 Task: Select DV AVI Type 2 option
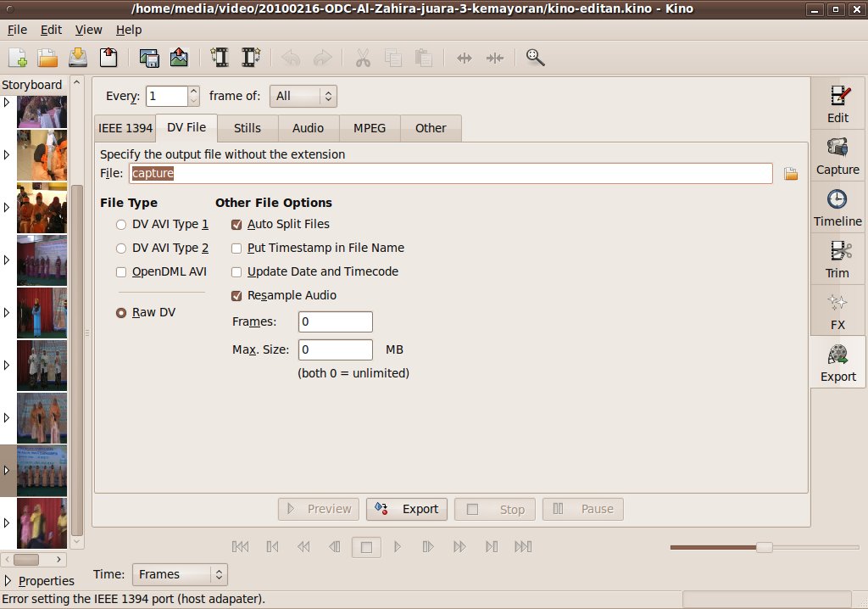pos(121,249)
